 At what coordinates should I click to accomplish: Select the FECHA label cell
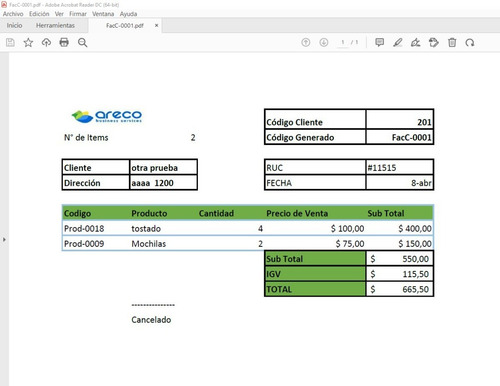pyautogui.click(x=315, y=183)
